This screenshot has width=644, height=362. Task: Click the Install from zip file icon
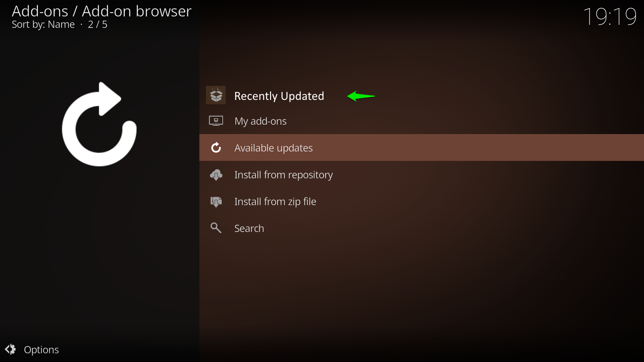(x=216, y=201)
